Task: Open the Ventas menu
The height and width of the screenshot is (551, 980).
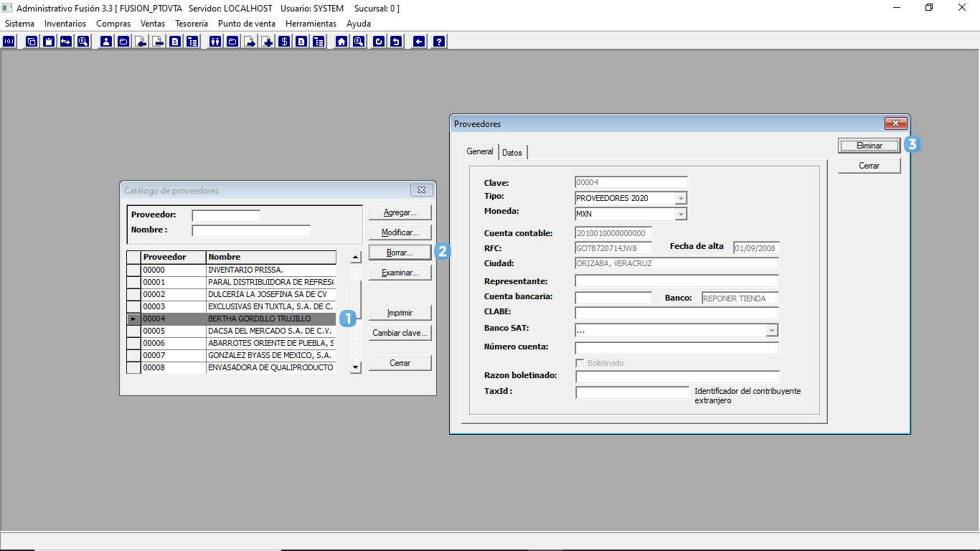Action: coord(153,24)
